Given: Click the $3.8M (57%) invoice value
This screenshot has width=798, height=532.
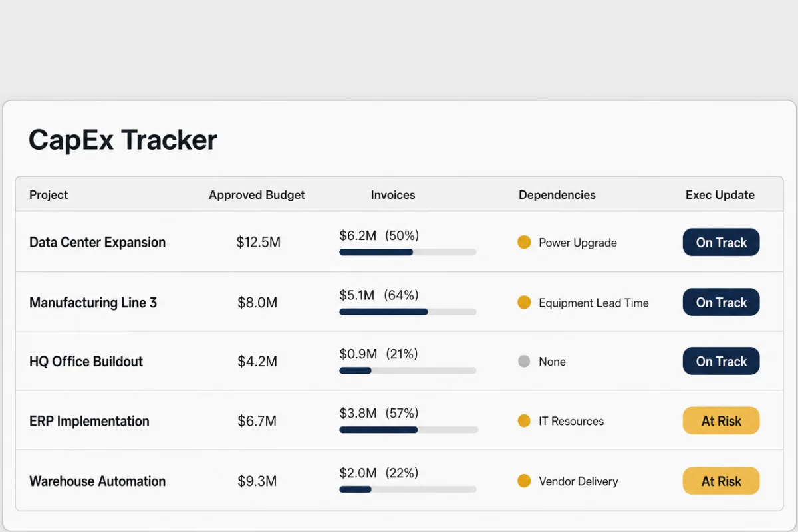Looking at the screenshot, I should pyautogui.click(x=379, y=413).
